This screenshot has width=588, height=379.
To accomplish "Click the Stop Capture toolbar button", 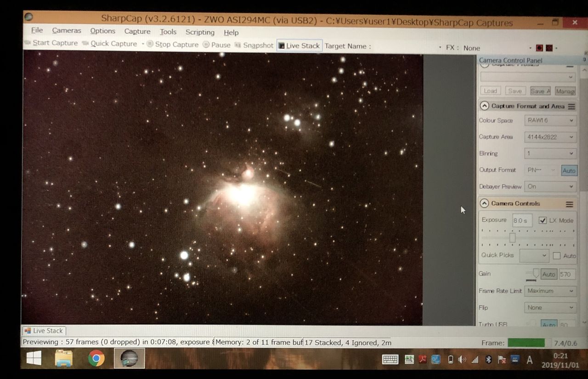I will 172,45.
